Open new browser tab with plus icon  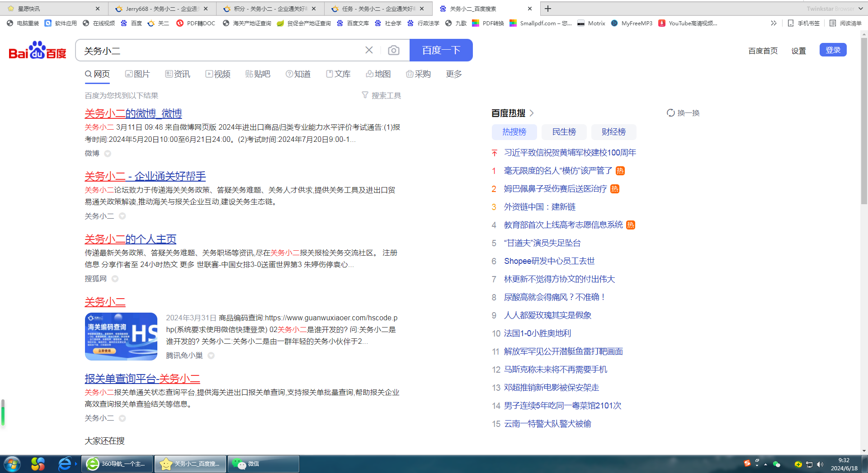(x=548, y=9)
